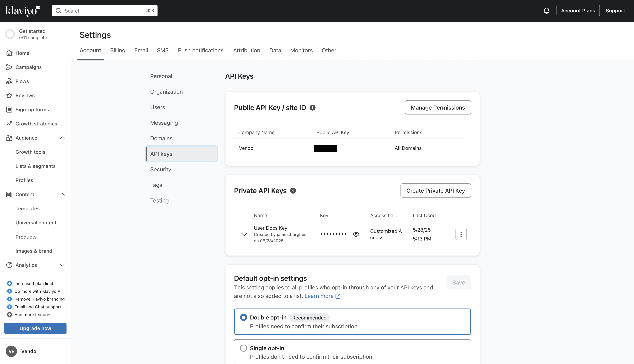Click the Content newspaper icon
The image size is (634, 364).
(x=9, y=194)
